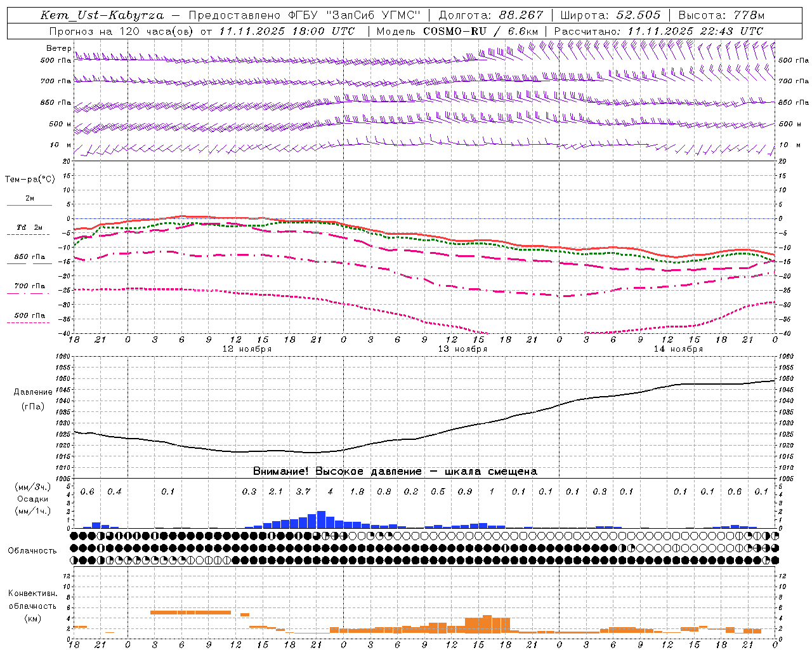Screen dimensions: 812x650
Task: Select the Широта: 52.505 header text
Action: pos(610,15)
